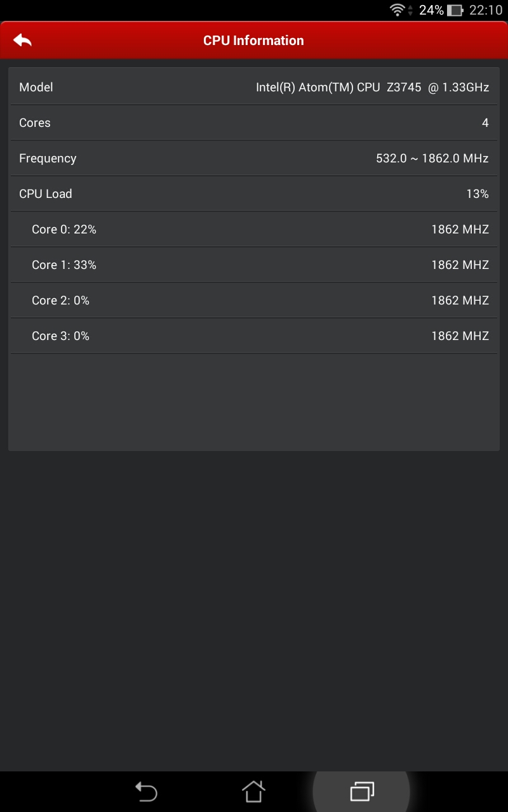The height and width of the screenshot is (812, 508).
Task: Tap the CPU Load row showing 13%
Action: pyautogui.click(x=254, y=193)
